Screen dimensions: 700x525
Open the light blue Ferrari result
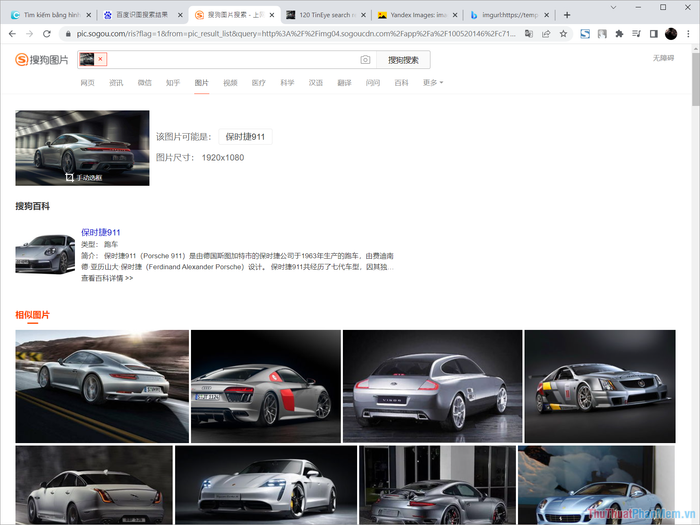pos(596,485)
